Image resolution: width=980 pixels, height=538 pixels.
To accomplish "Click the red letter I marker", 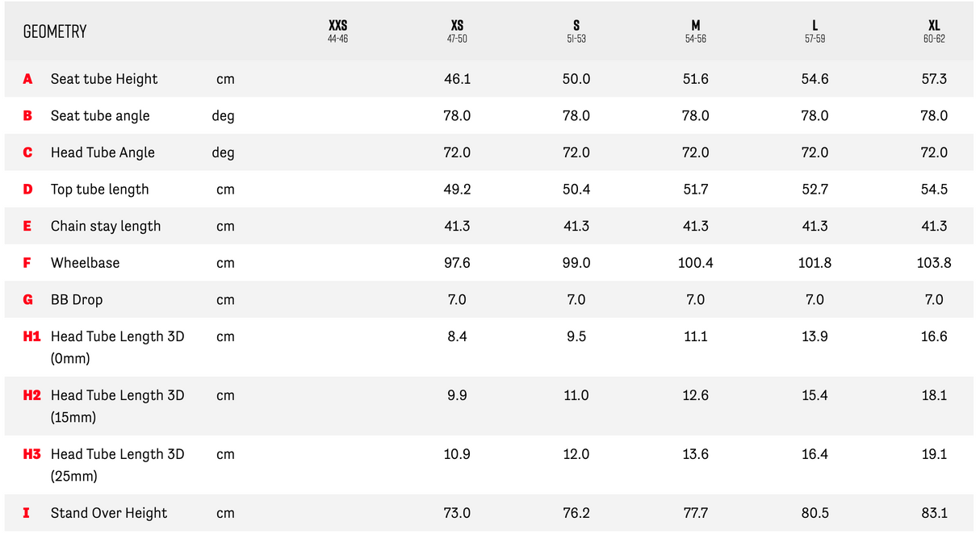I will [27, 513].
